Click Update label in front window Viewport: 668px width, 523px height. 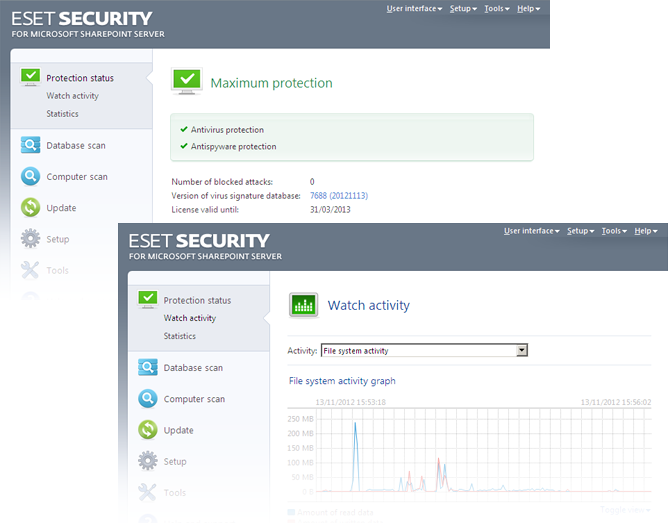pyautogui.click(x=179, y=430)
